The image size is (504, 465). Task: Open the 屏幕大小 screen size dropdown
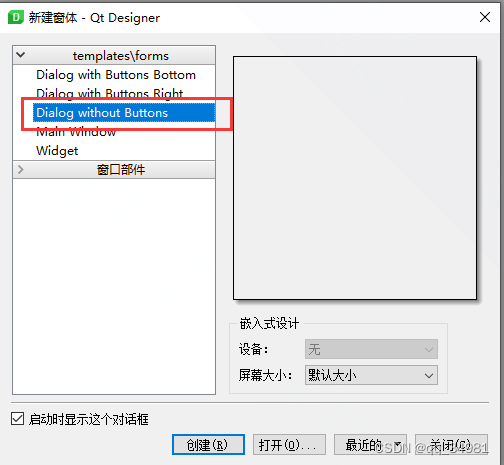tap(371, 375)
